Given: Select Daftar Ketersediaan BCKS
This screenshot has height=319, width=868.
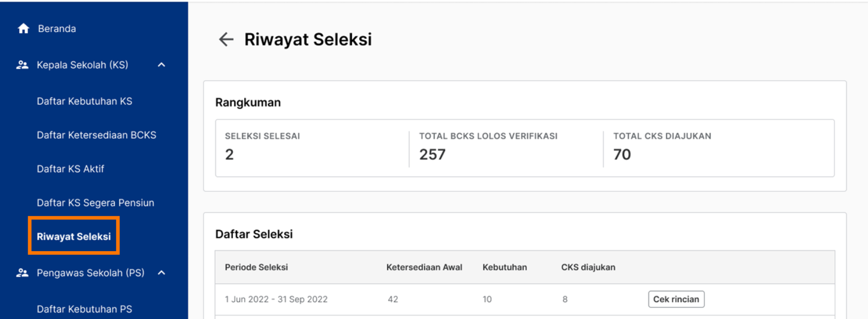Looking at the screenshot, I should pyautogui.click(x=97, y=135).
